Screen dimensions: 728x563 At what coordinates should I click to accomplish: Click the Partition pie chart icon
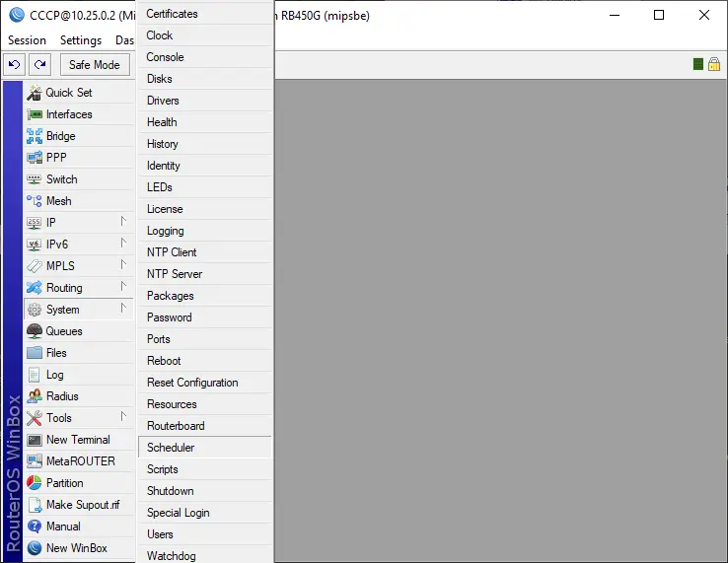coord(35,483)
